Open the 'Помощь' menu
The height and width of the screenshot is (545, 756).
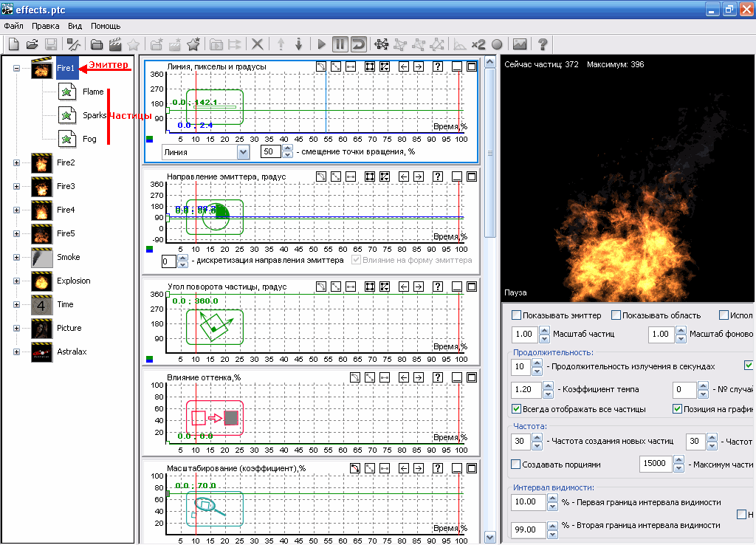coord(106,26)
